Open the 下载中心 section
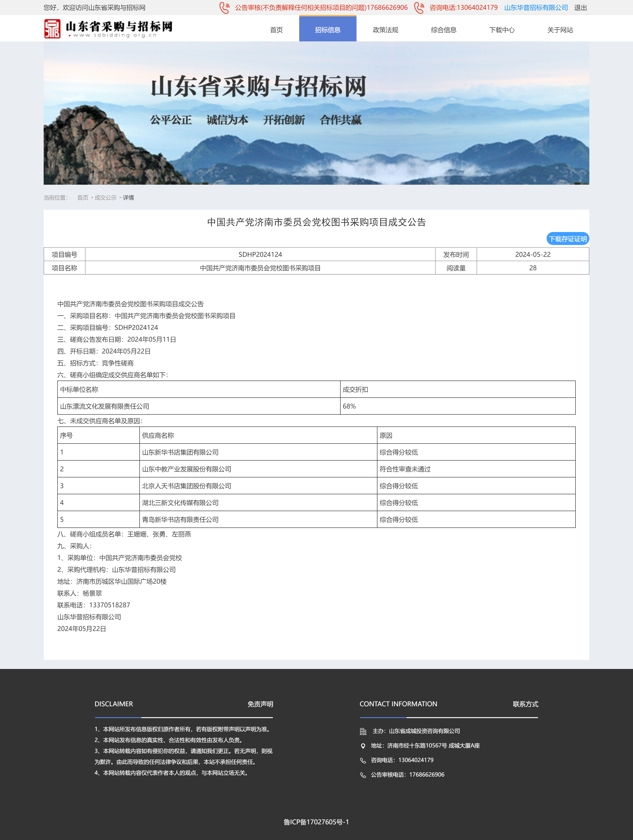Viewport: 633px width, 840px height. [502, 30]
